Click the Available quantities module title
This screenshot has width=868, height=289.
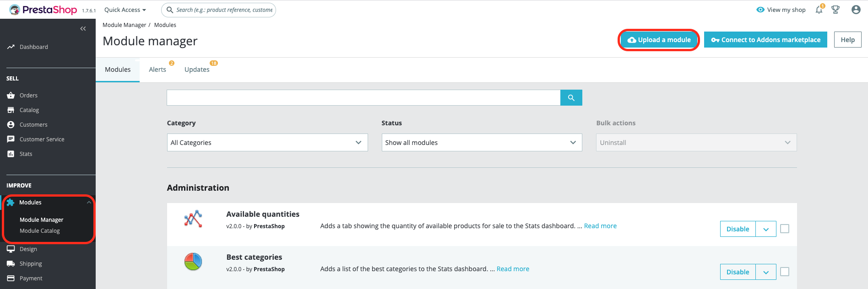(263, 214)
